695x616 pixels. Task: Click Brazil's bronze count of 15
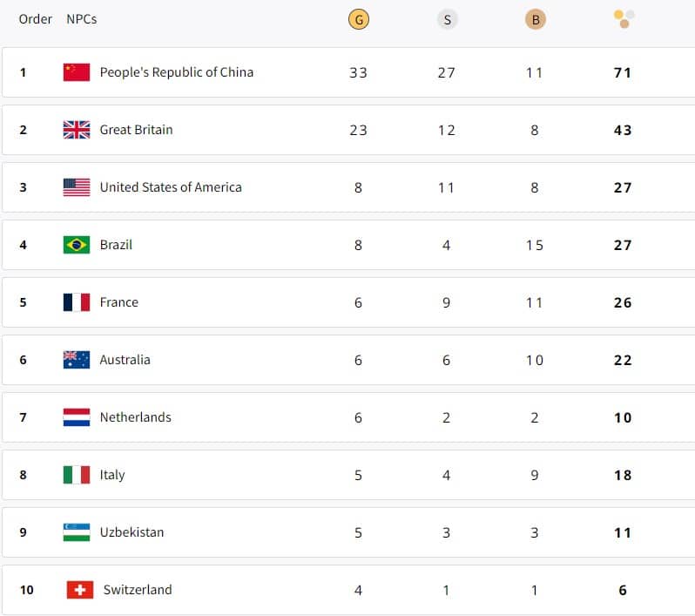click(x=535, y=245)
